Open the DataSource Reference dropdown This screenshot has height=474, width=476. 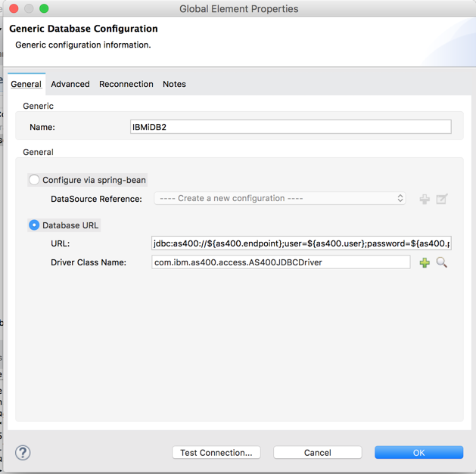point(280,198)
